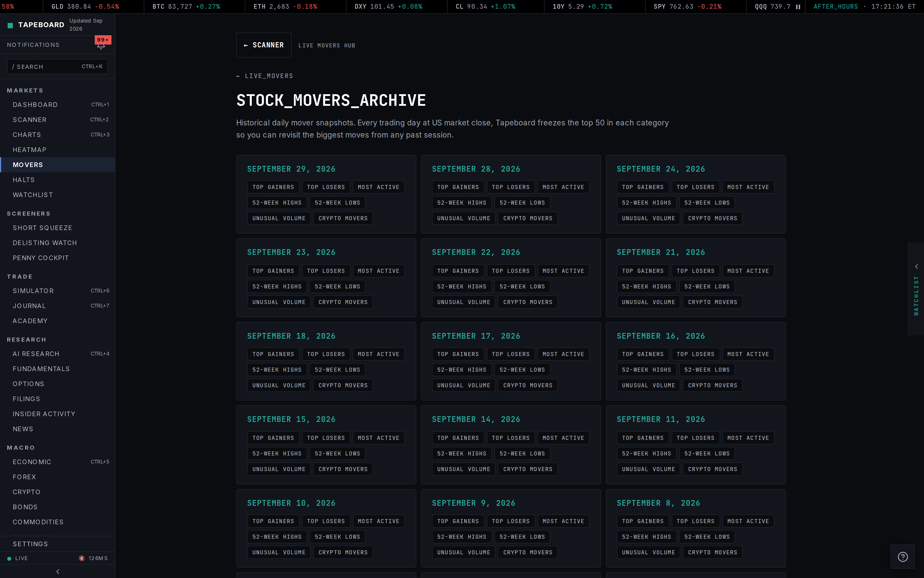The image size is (924, 578).
Task: Pause the ticker tape scrolling
Action: point(798,6)
